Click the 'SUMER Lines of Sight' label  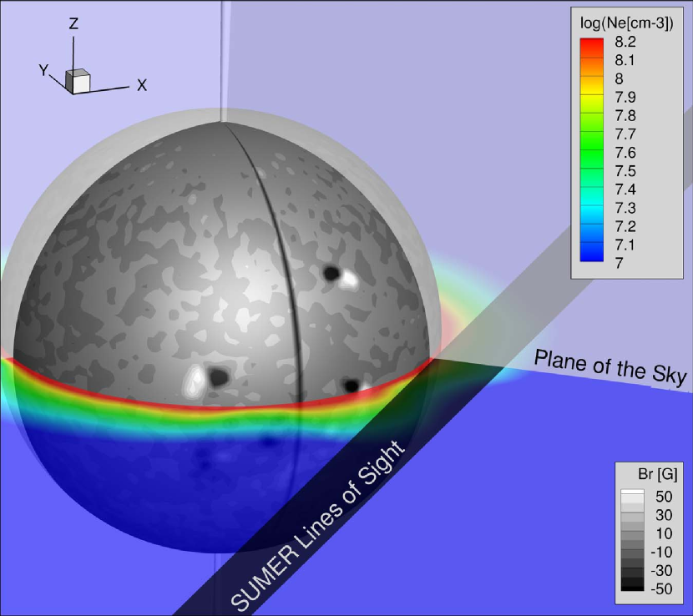click(317, 526)
